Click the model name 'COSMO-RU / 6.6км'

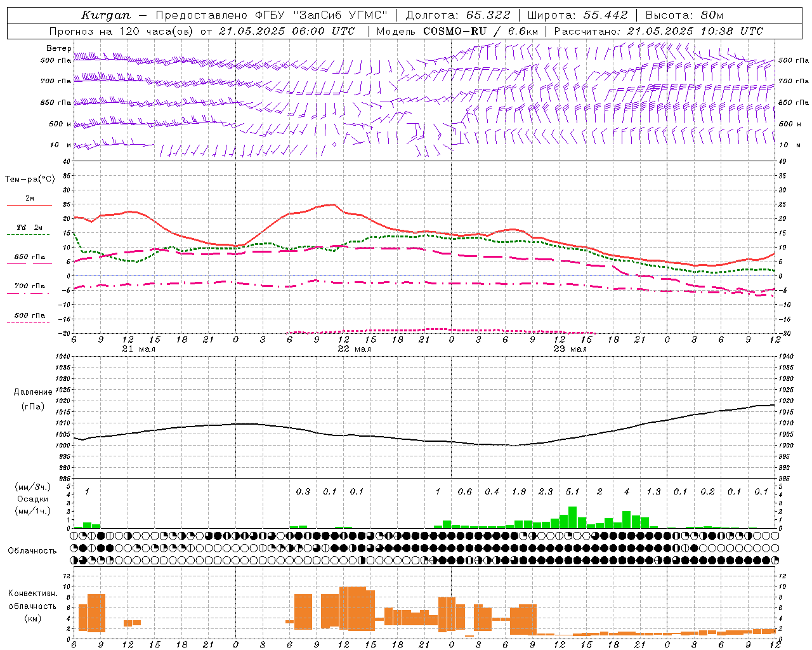(480, 31)
